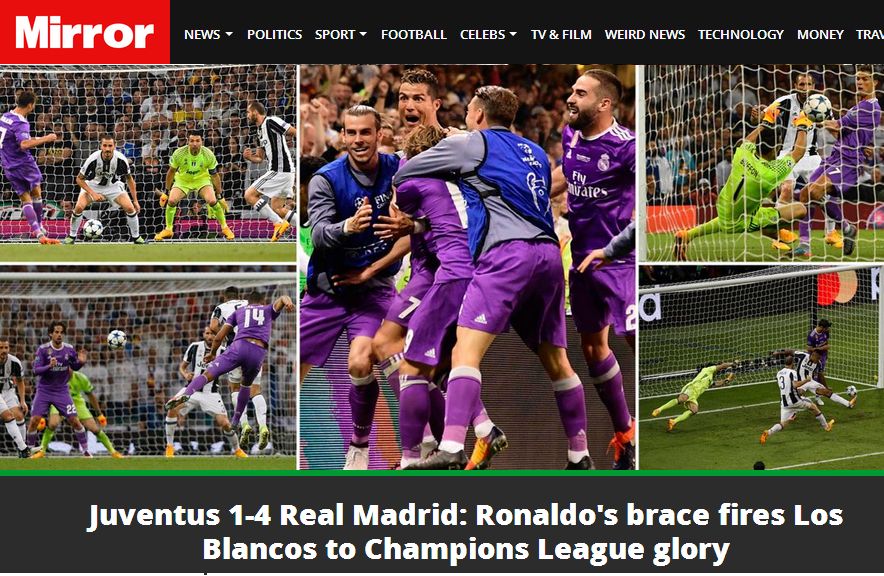This screenshot has width=884, height=576.
Task: Open the bottom-right goalmouth scramble photo
Action: (762, 367)
